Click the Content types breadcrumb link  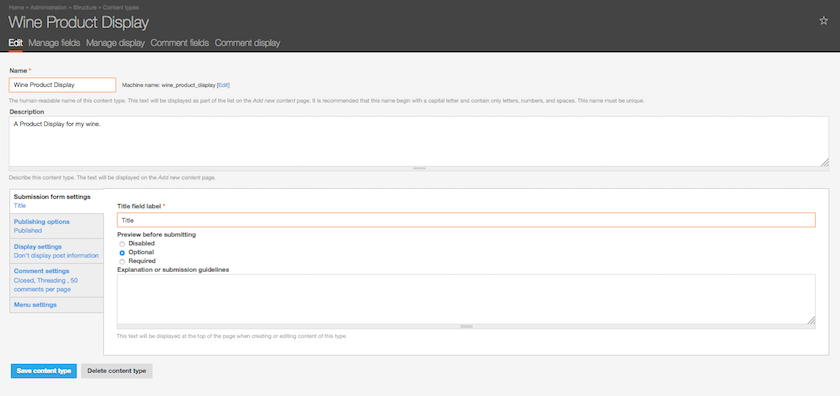(121, 8)
